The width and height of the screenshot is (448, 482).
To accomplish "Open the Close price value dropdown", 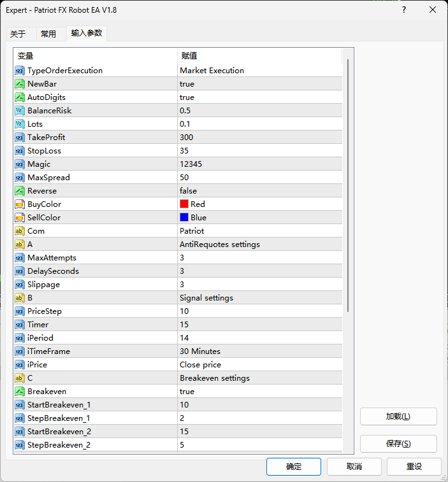I will tap(259, 365).
